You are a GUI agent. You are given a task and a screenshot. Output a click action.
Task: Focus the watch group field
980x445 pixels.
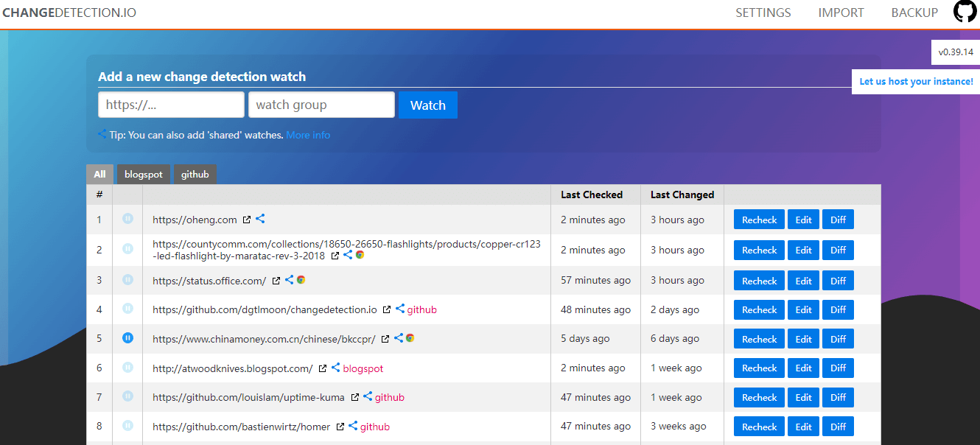(x=321, y=105)
